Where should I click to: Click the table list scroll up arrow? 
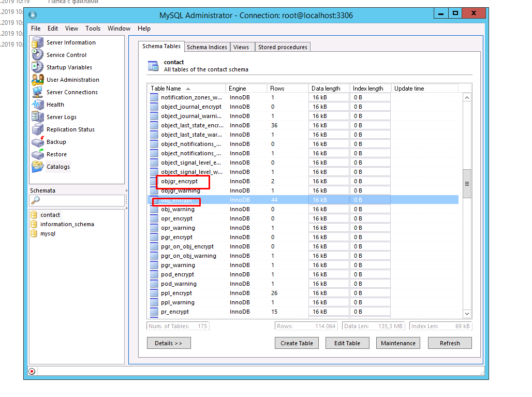point(467,98)
